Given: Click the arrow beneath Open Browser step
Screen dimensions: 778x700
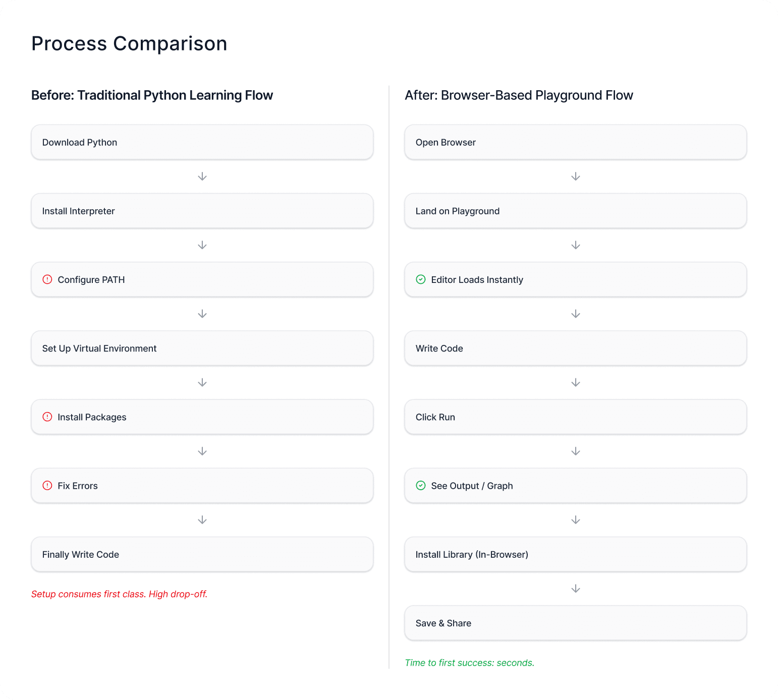Looking at the screenshot, I should [x=576, y=177].
